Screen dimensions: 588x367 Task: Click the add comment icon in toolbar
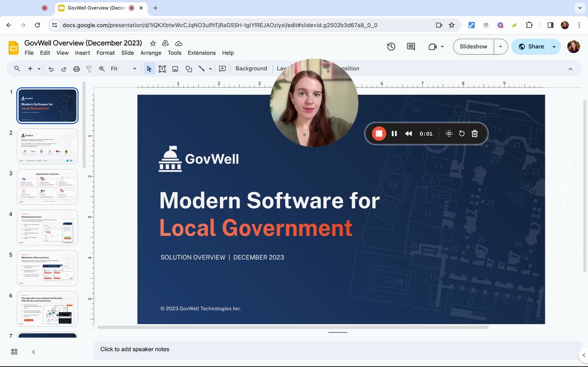(222, 69)
